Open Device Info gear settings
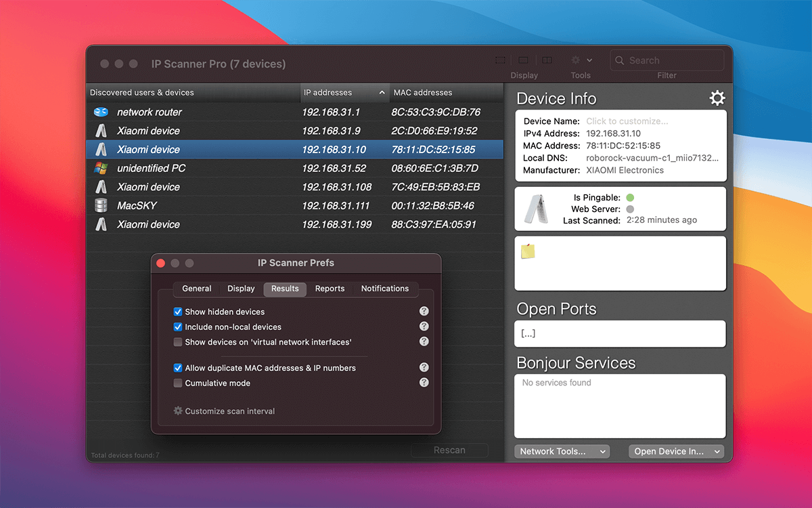The image size is (812, 508). tap(717, 98)
